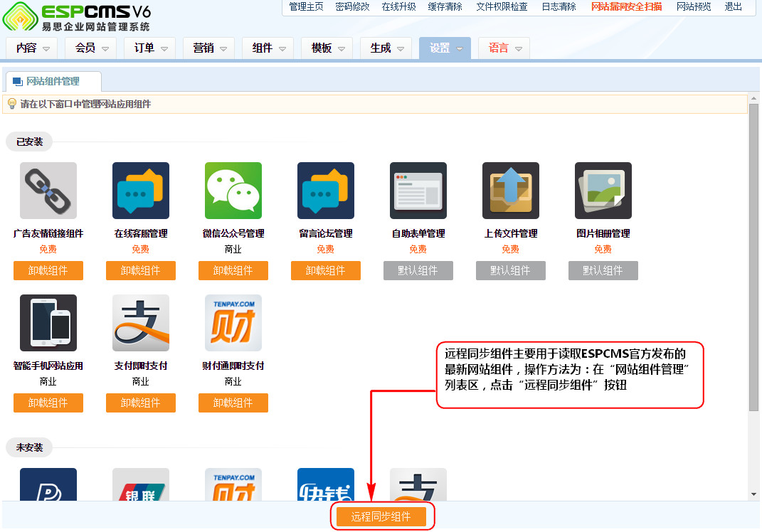This screenshot has height=532, width=762.
Task: Open the 广告友情链接组件 chain-link icon
Action: click(48, 191)
